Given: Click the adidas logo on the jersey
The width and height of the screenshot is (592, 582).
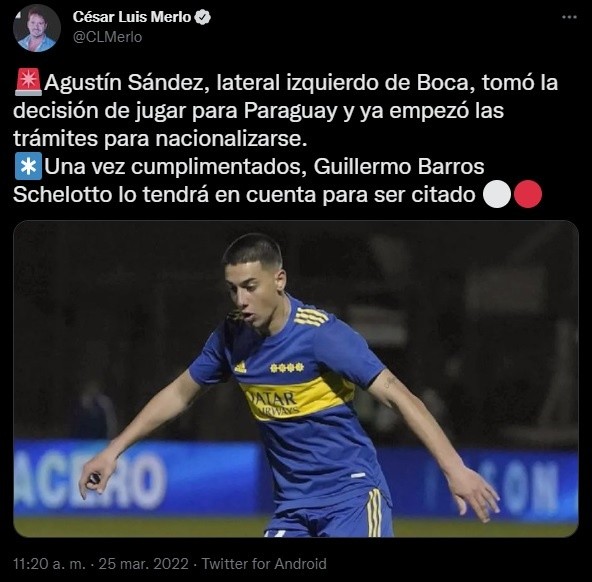Looking at the screenshot, I should click(x=240, y=367).
